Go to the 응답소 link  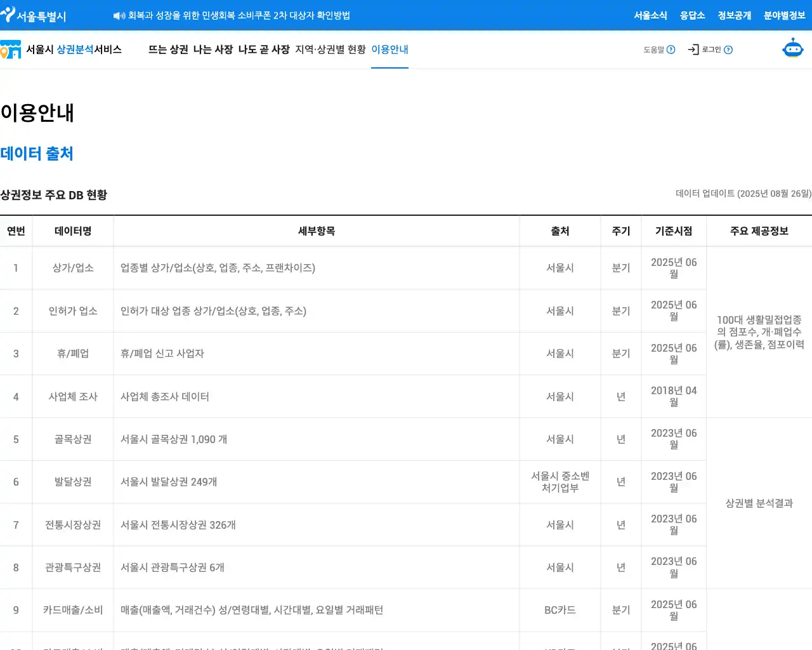click(692, 15)
